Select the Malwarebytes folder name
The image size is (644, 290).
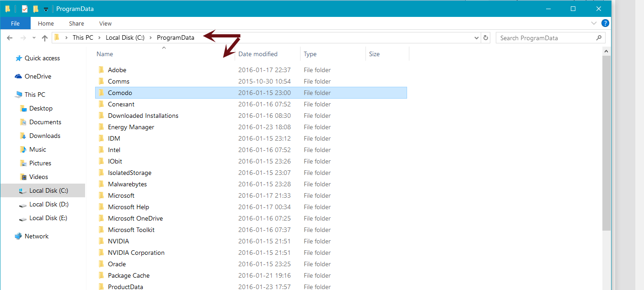pyautogui.click(x=127, y=184)
